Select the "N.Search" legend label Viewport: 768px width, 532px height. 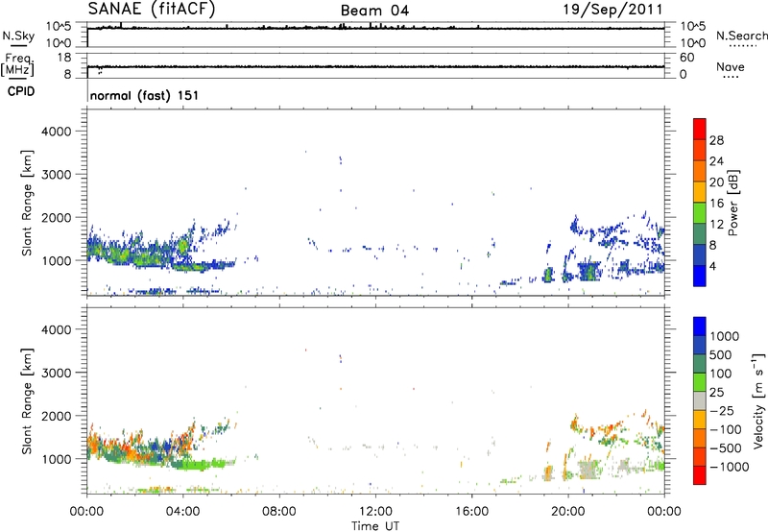click(741, 36)
